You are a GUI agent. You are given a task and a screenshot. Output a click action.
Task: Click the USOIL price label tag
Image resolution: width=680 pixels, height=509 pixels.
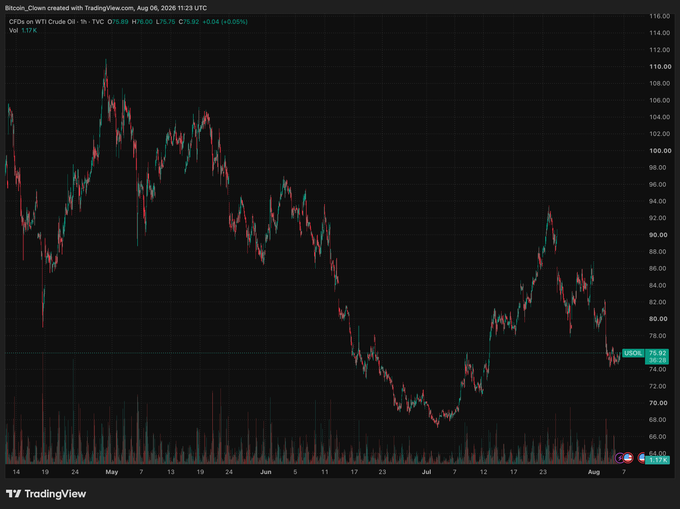(x=633, y=353)
